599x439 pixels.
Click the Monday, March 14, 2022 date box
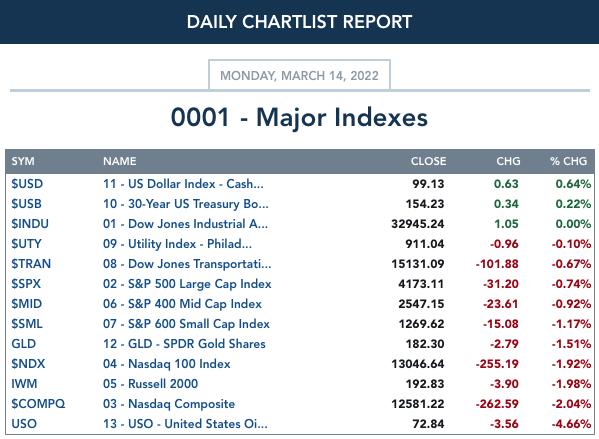(x=299, y=75)
